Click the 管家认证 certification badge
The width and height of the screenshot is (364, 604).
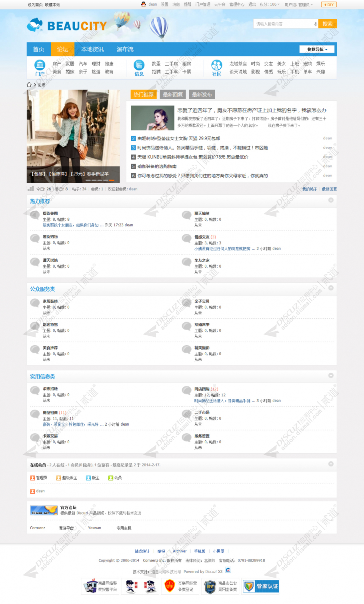[261, 586]
